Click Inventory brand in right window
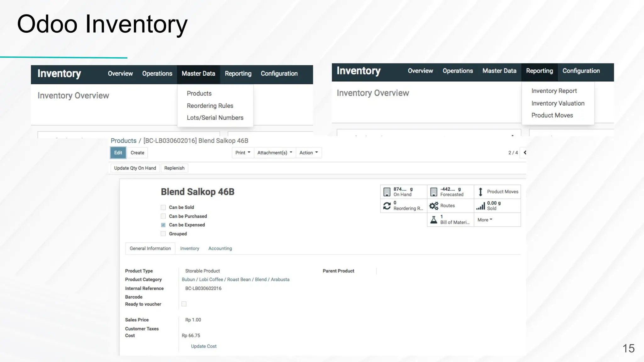The width and height of the screenshot is (644, 362). (x=359, y=71)
